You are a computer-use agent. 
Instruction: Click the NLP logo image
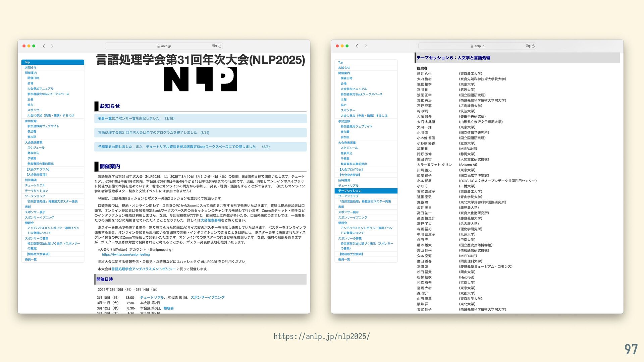point(200,79)
